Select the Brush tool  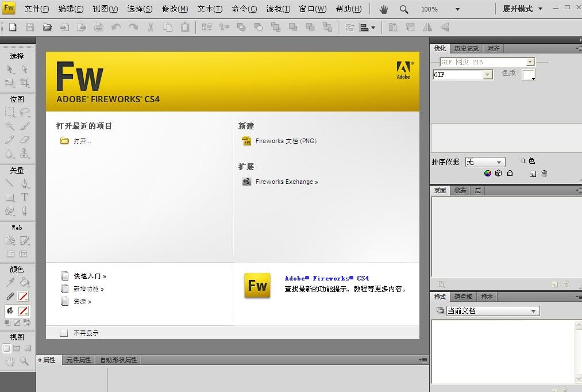[25, 126]
